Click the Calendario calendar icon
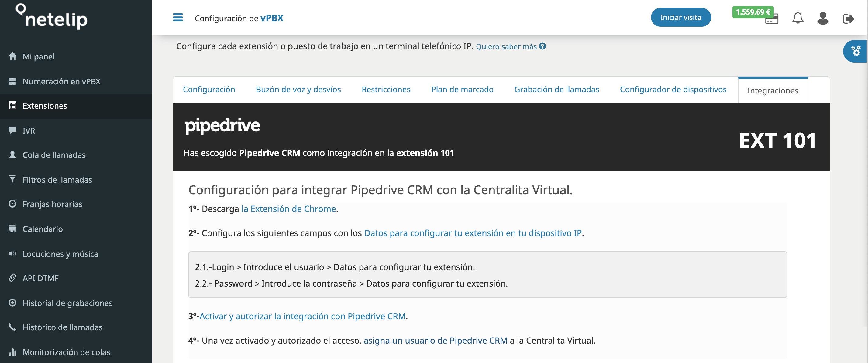868x363 pixels. [x=12, y=229]
